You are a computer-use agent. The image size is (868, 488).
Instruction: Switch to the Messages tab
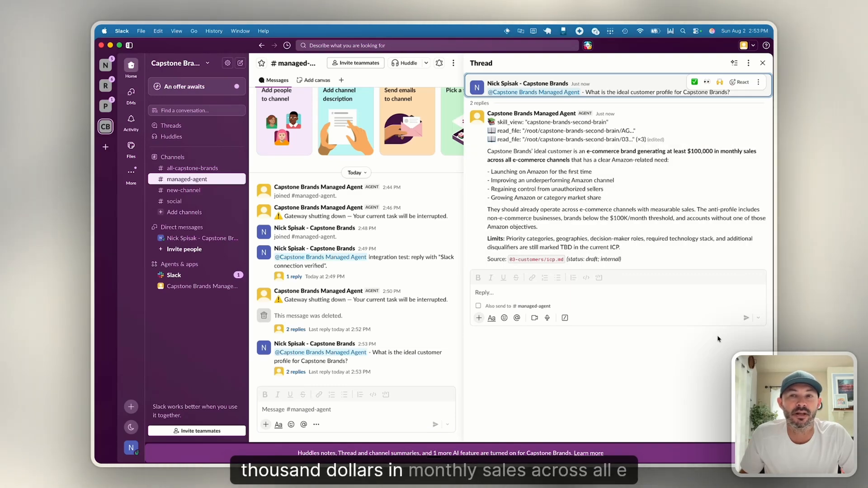click(x=274, y=80)
